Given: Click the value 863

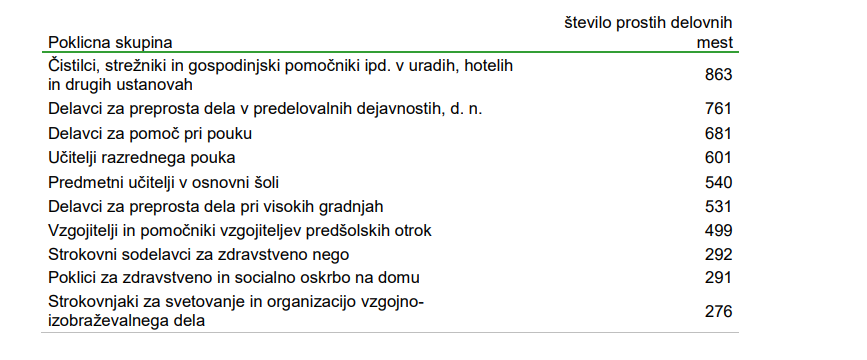Looking at the screenshot, I should 718,75.
